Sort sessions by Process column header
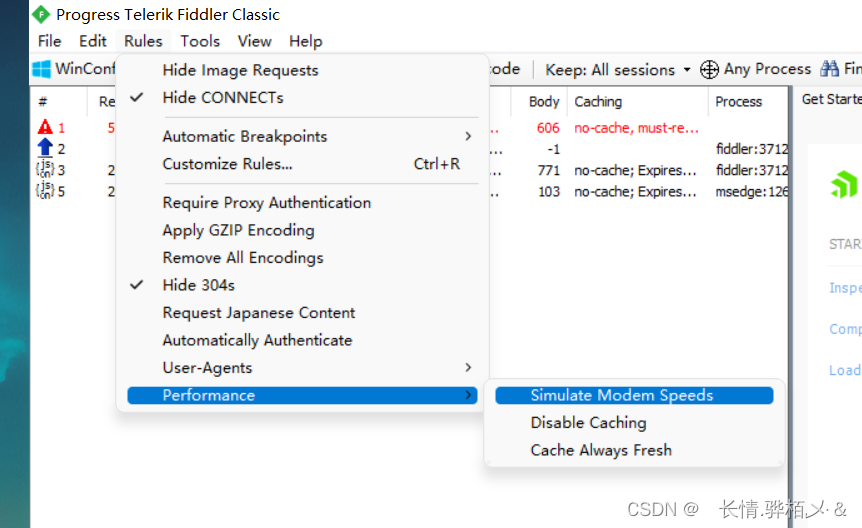The image size is (862, 528). coord(748,102)
